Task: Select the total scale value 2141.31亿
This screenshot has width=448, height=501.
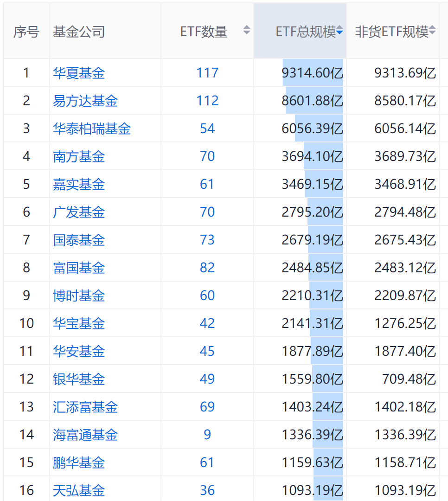Action: [312, 323]
